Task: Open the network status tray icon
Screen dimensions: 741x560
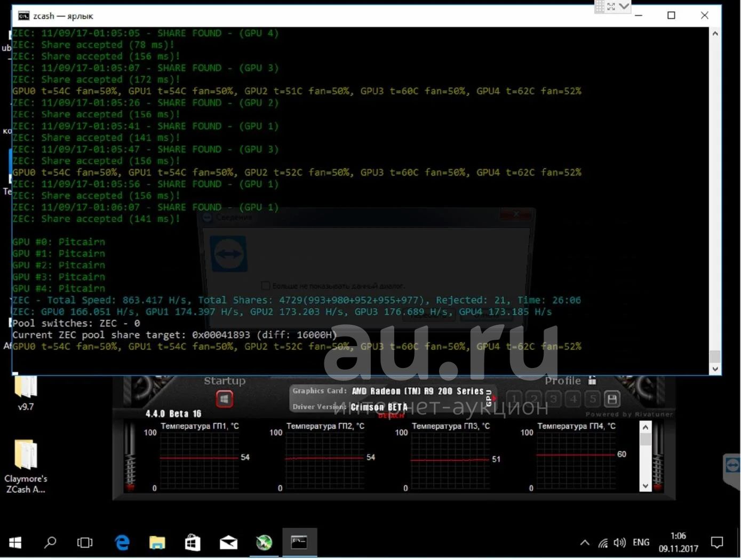Action: tap(603, 543)
